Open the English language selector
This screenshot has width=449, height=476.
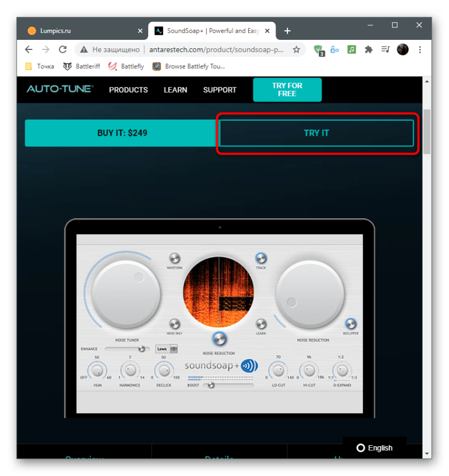tap(374, 448)
